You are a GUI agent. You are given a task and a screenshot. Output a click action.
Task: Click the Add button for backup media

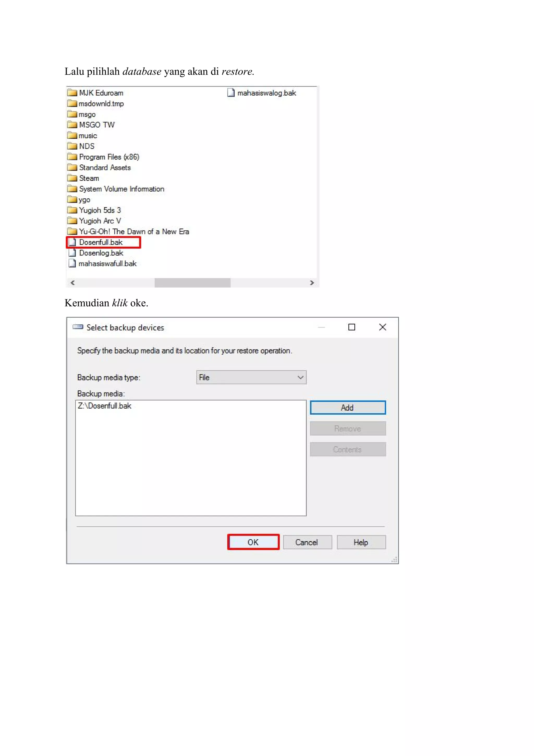coord(348,408)
